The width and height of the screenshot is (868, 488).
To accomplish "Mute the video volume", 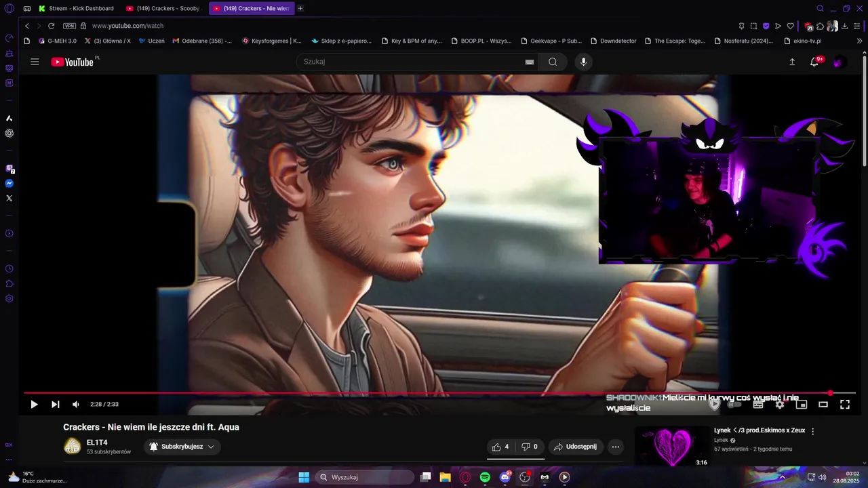I will [x=76, y=405].
